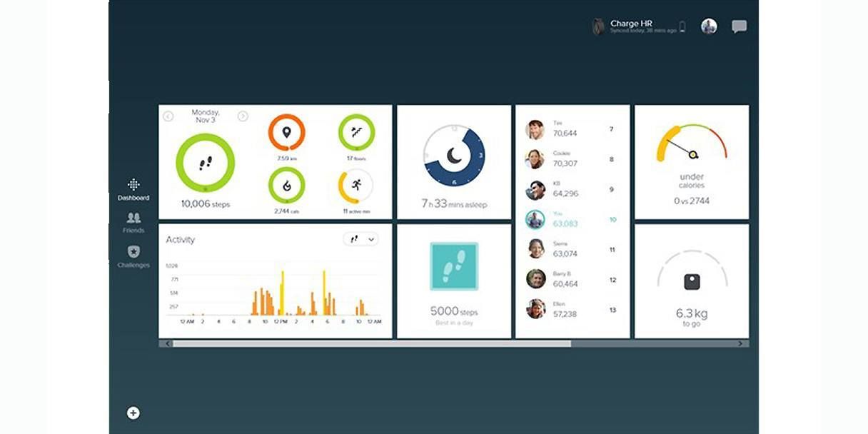Open Friends in the sidebar
868x434 pixels.
click(x=133, y=223)
